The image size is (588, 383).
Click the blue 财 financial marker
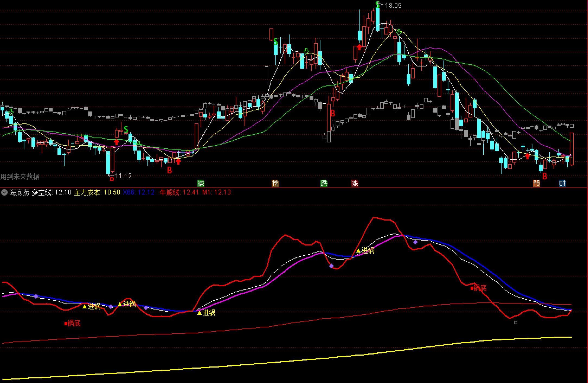[562, 183]
